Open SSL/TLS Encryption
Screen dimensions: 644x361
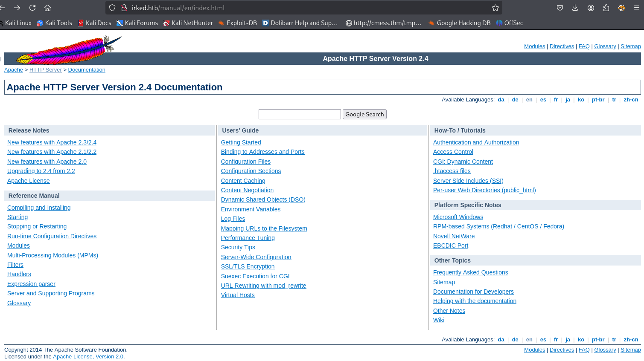click(x=248, y=266)
